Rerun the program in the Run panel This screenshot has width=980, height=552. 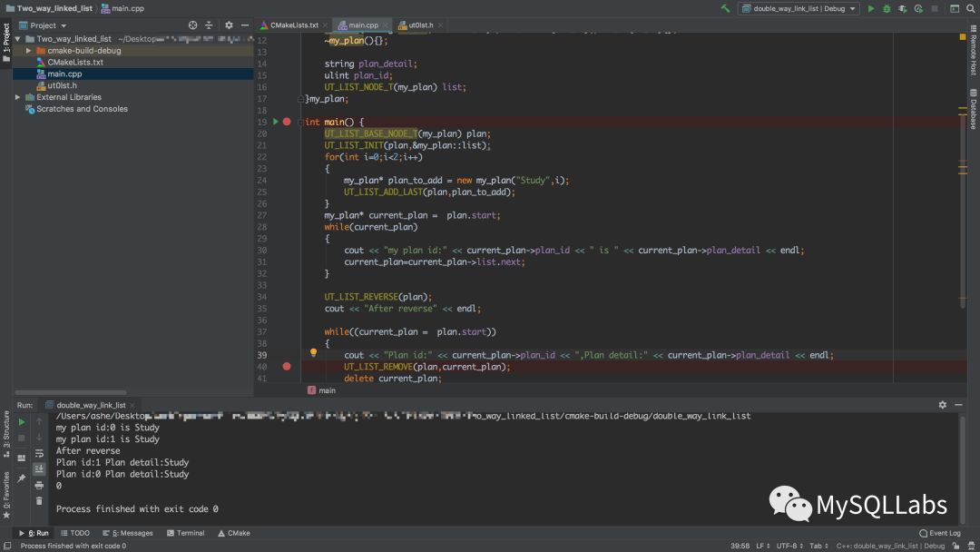point(21,421)
